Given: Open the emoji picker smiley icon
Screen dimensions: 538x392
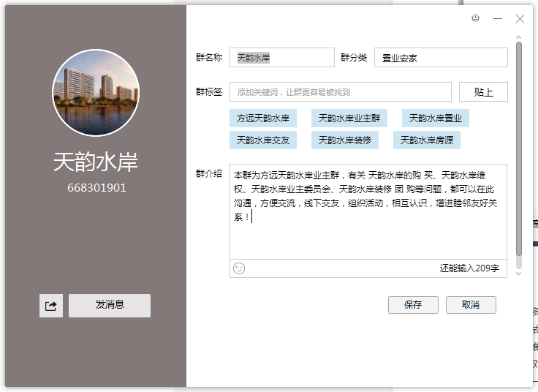Looking at the screenshot, I should click(239, 268).
